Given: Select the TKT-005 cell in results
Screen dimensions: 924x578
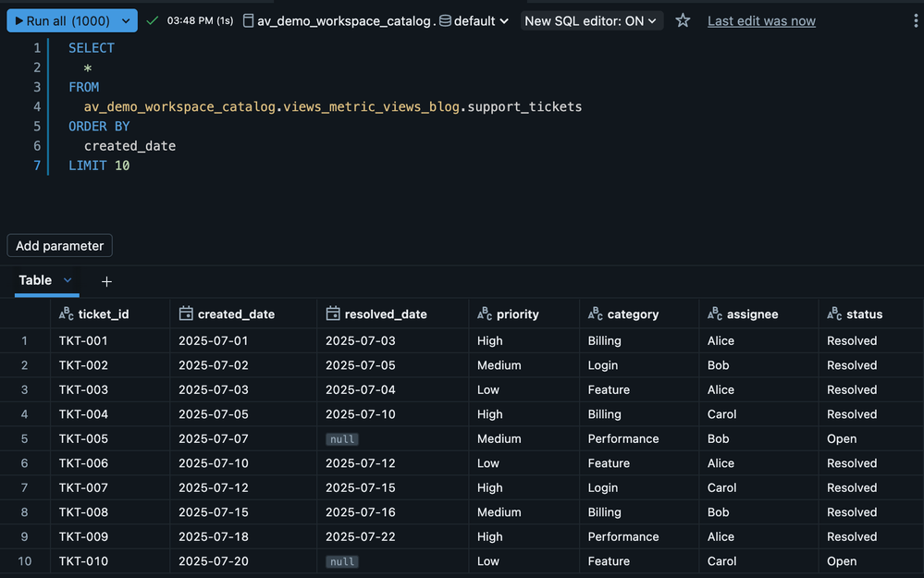Looking at the screenshot, I should point(83,438).
